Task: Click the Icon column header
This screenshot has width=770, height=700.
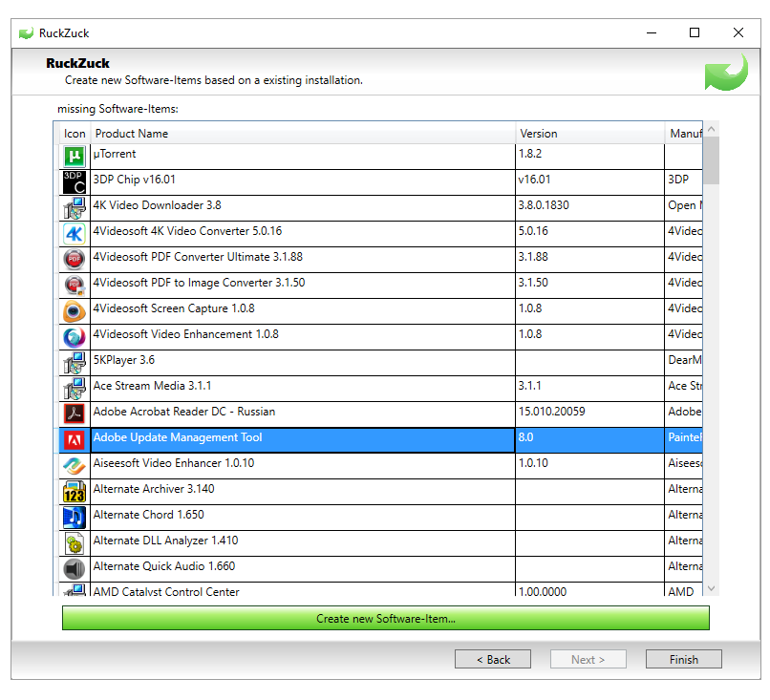Action: pyautogui.click(x=75, y=134)
